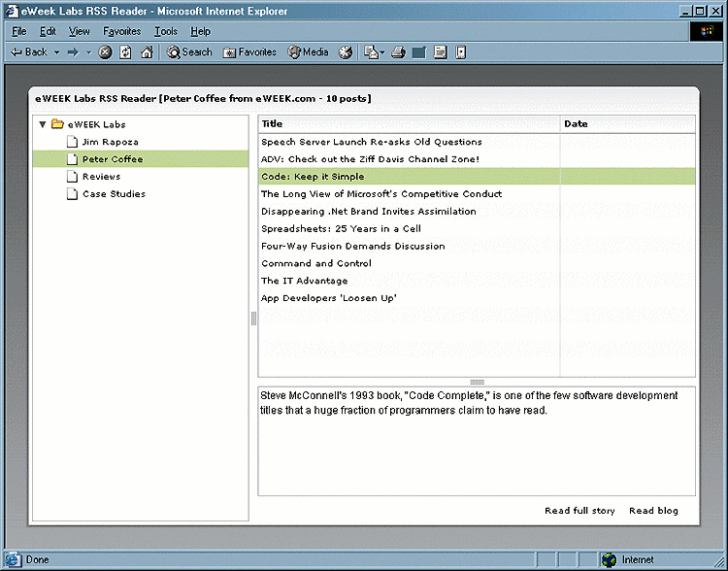Click the Search toolbar button
The width and height of the screenshot is (728, 571).
(189, 52)
